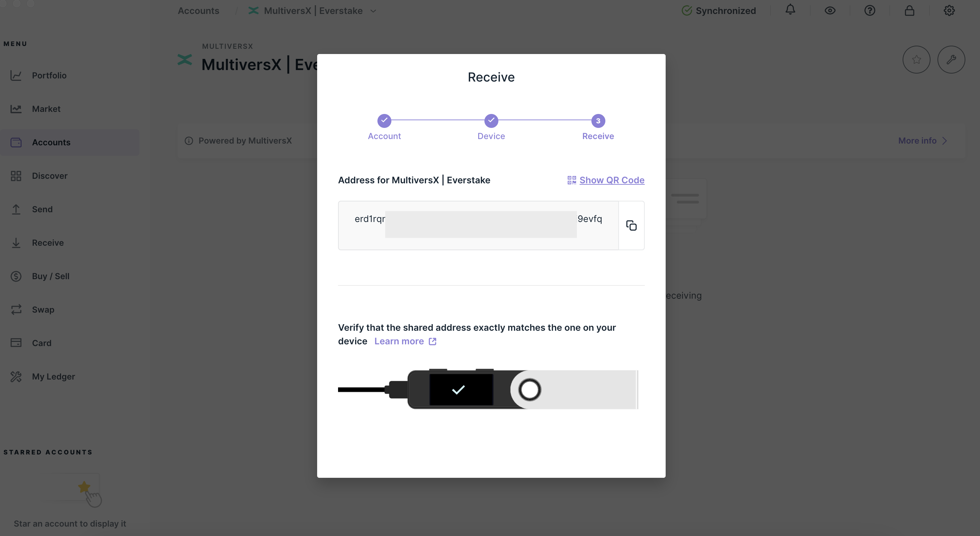Screen dimensions: 980x536
Task: Open notifications via the bell icon
Action: click(790, 10)
